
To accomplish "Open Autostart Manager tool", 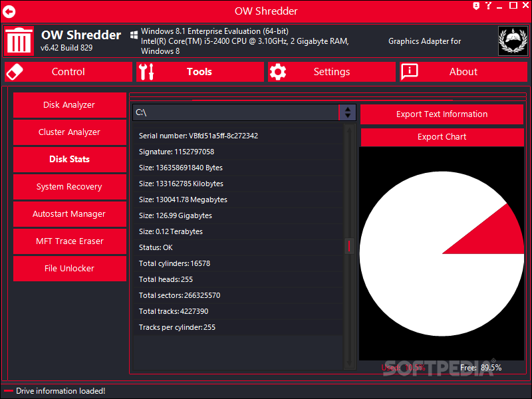I will pos(70,213).
